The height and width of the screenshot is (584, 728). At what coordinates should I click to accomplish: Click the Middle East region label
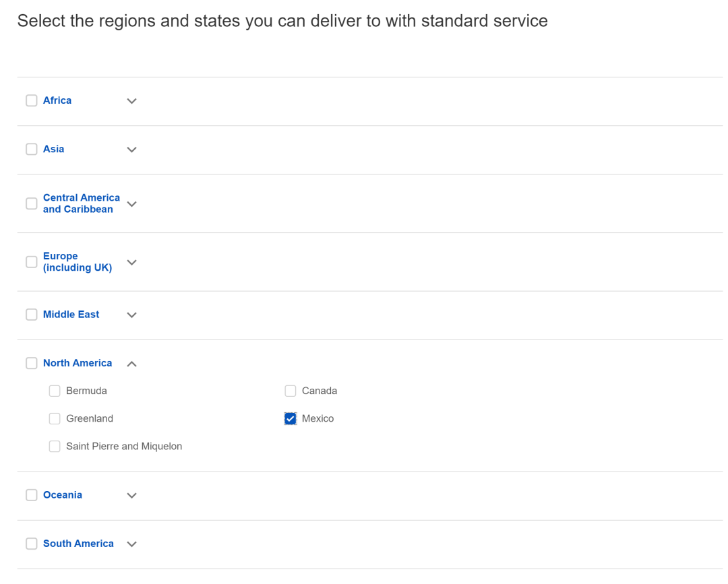click(71, 314)
